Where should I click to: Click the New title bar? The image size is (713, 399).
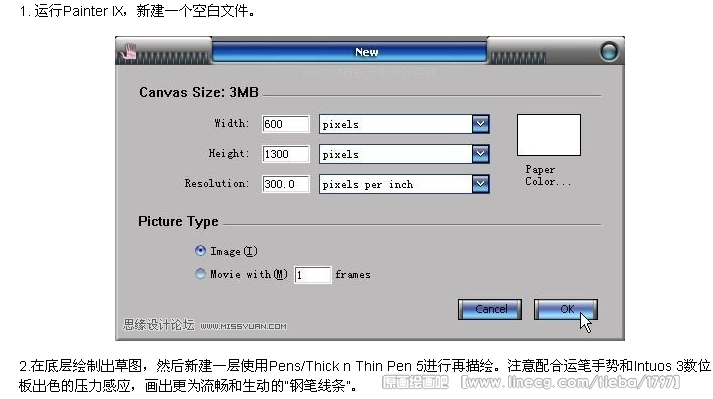click(349, 52)
